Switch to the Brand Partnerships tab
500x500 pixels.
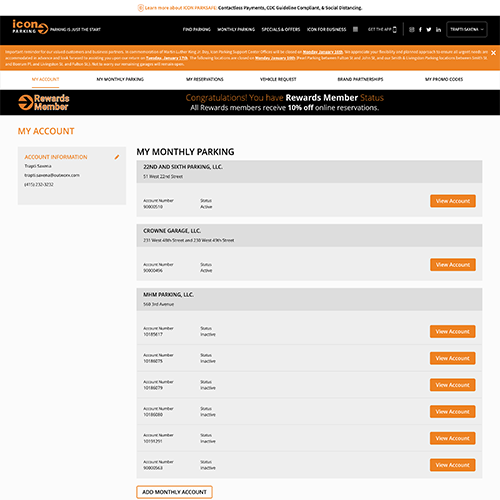pos(360,79)
